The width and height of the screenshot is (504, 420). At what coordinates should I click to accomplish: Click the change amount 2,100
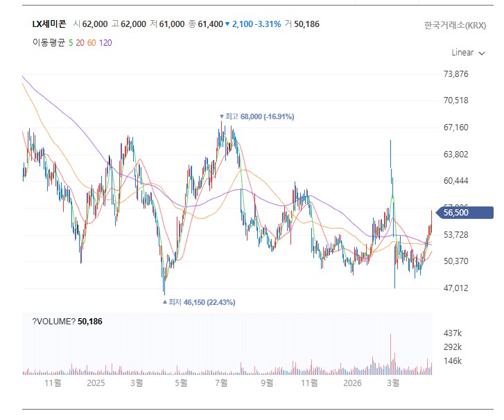tap(243, 24)
